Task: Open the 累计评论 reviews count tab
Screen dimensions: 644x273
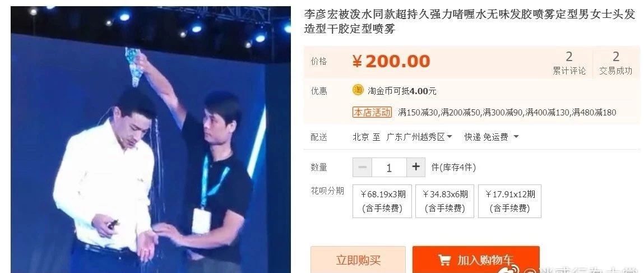Action: 569,63
